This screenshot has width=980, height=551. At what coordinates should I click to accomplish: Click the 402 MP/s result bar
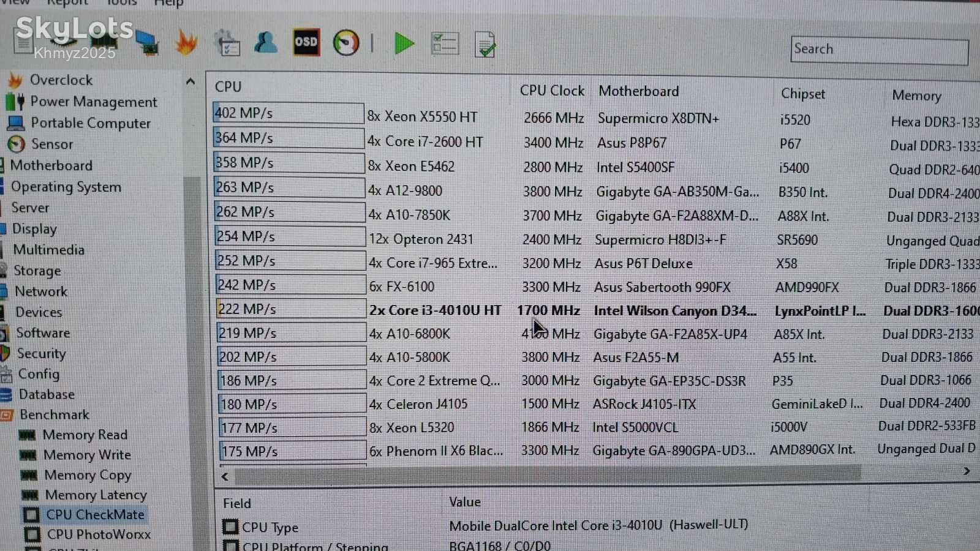[288, 113]
